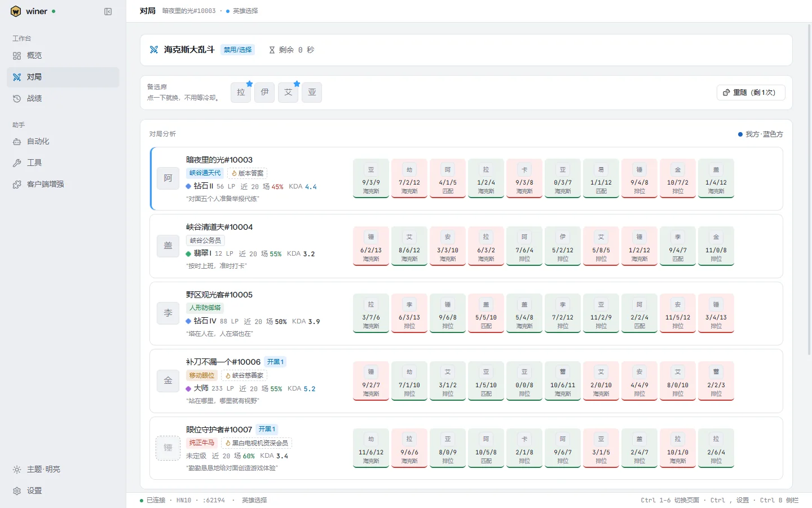Open the 战绩 match history page
Image resolution: width=812 pixels, height=508 pixels.
pyautogui.click(x=63, y=98)
